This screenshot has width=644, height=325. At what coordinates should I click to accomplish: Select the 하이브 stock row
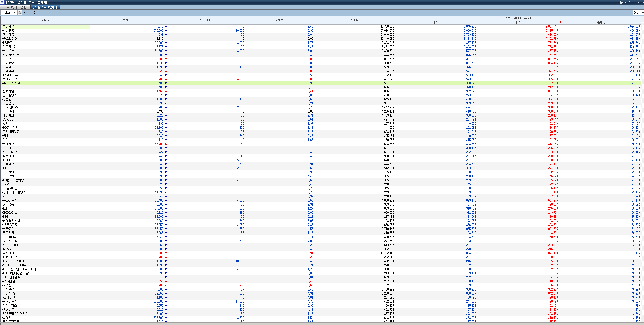pos(321,318)
